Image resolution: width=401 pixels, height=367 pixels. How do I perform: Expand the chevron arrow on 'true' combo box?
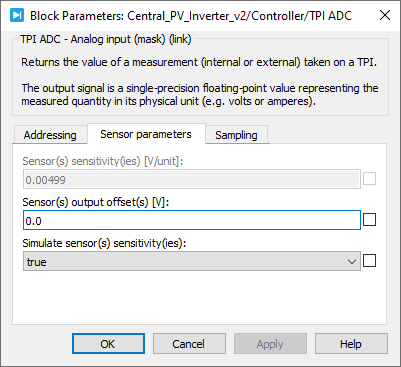click(352, 262)
